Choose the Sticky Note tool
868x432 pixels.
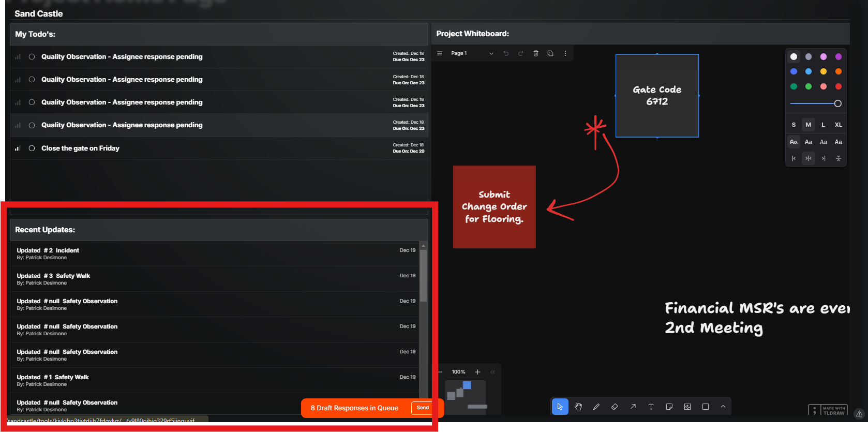[x=669, y=407]
